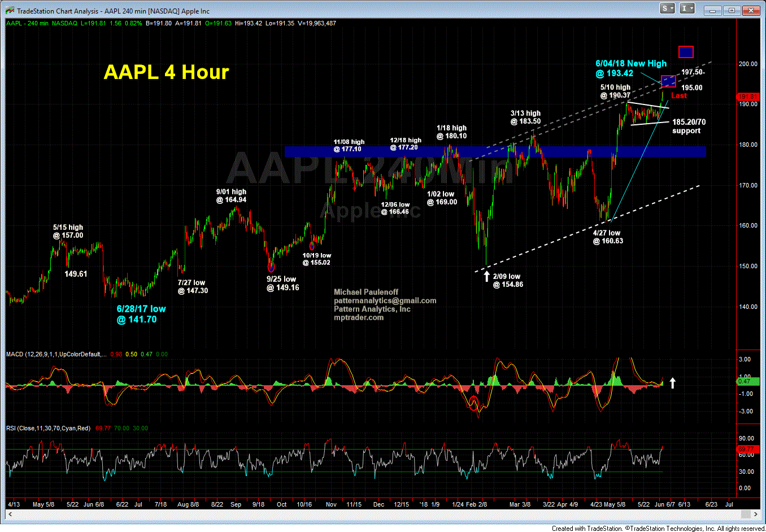Click the '12/18 high @ 177.20' label
The width and height of the screenshot is (766, 532).
405,143
